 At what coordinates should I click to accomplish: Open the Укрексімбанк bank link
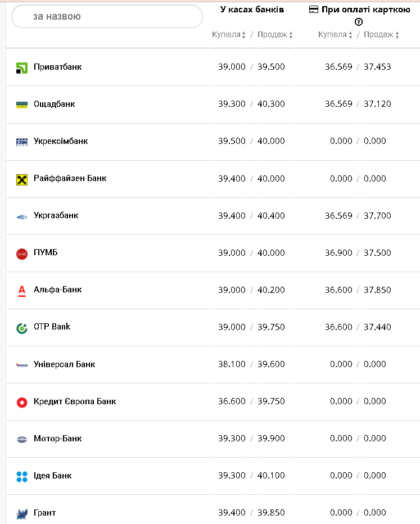click(x=61, y=141)
